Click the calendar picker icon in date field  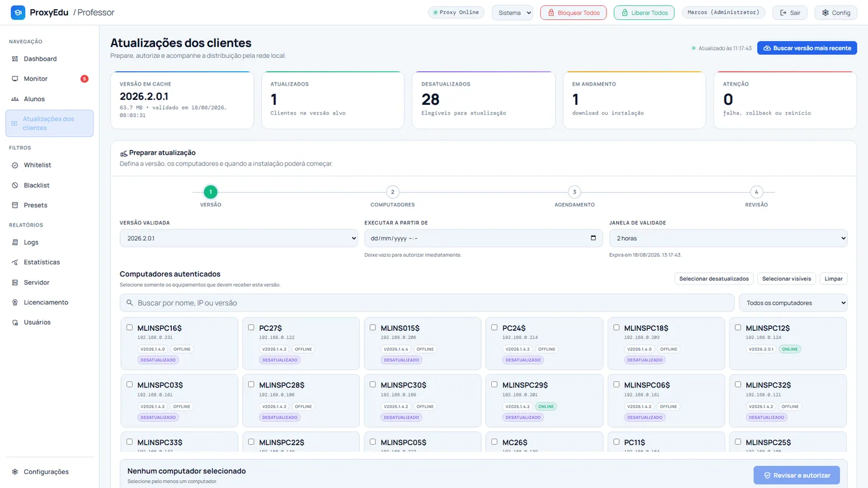pos(593,238)
